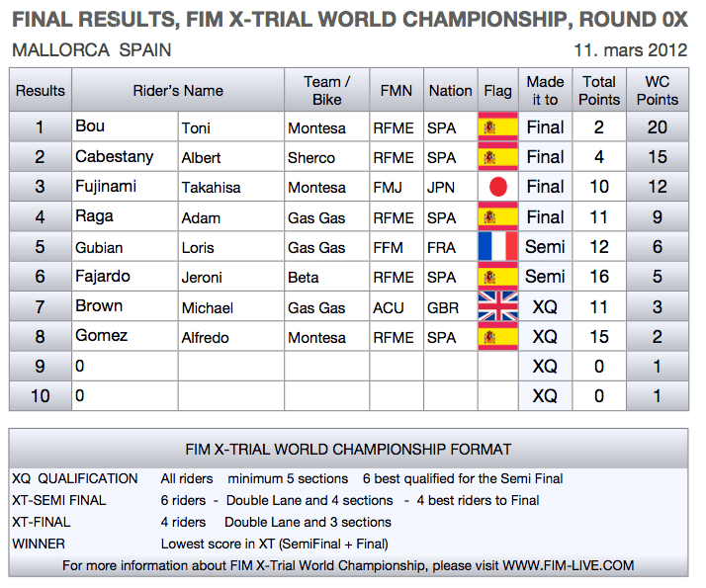Click the Bou surname cell
Screen dimensions: 706x588
tap(125, 126)
